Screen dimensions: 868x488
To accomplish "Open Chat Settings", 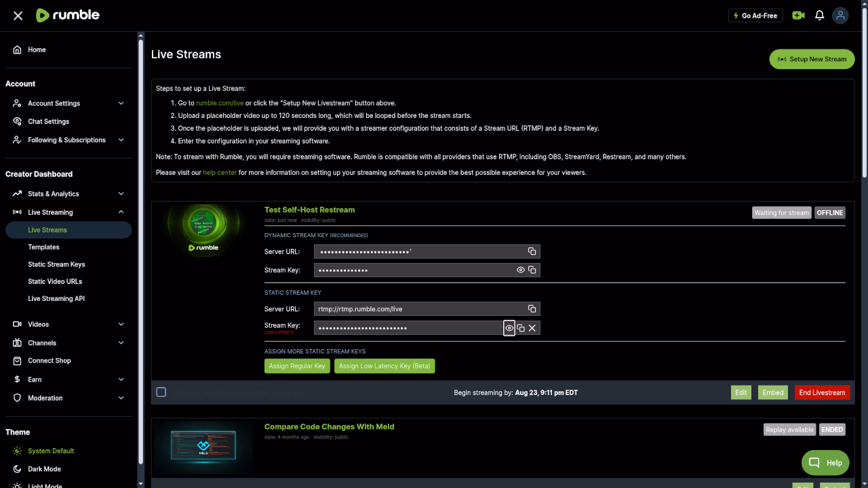I will click(48, 121).
